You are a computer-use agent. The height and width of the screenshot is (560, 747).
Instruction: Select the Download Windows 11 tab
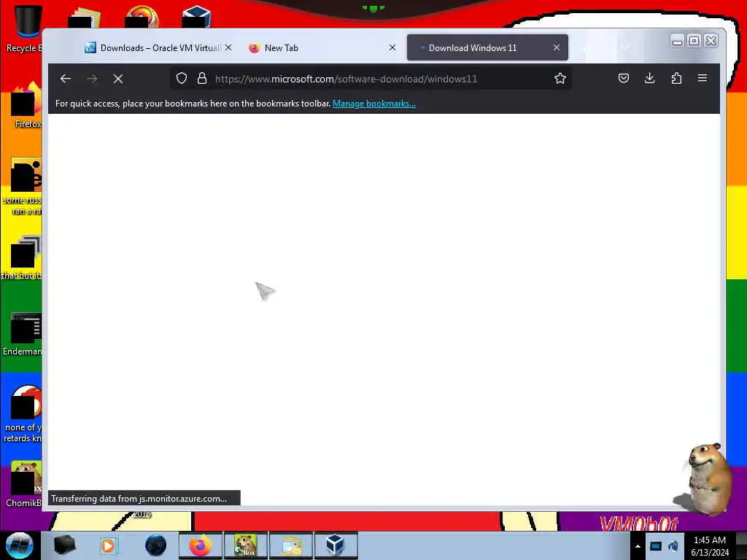point(487,47)
